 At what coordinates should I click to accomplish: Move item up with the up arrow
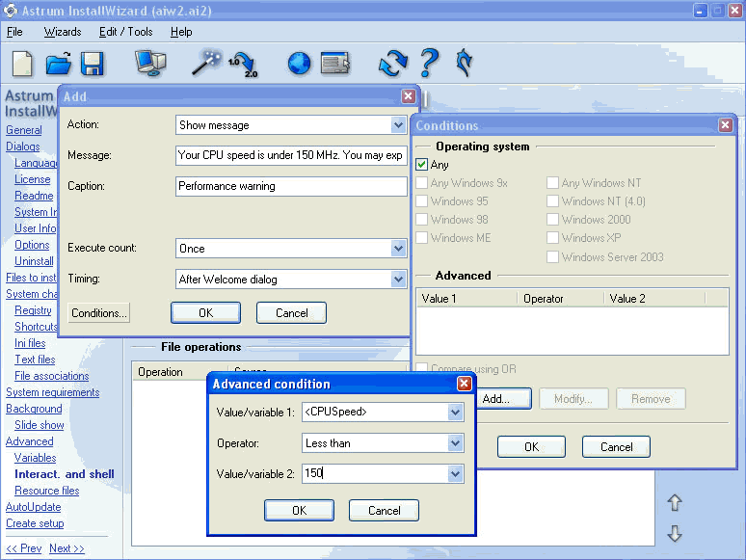[x=675, y=502]
